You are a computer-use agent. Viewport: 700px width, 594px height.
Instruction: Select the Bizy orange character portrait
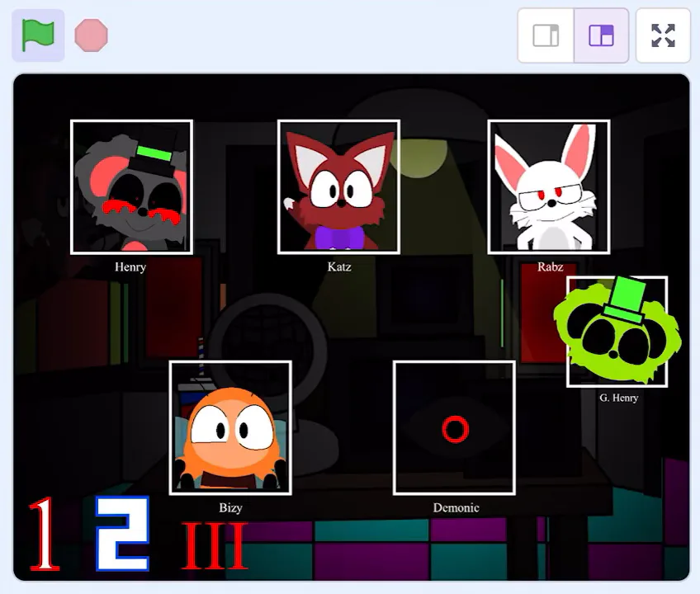[230, 428]
